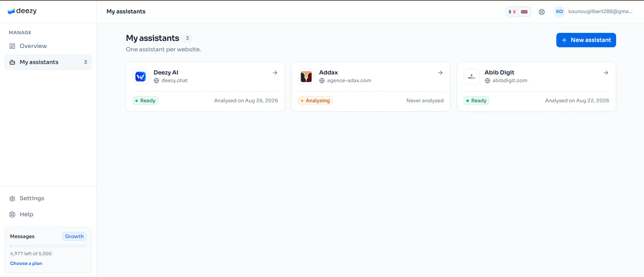The image size is (644, 277).
Task: Click the Messages usage progress bar
Action: (48, 246)
